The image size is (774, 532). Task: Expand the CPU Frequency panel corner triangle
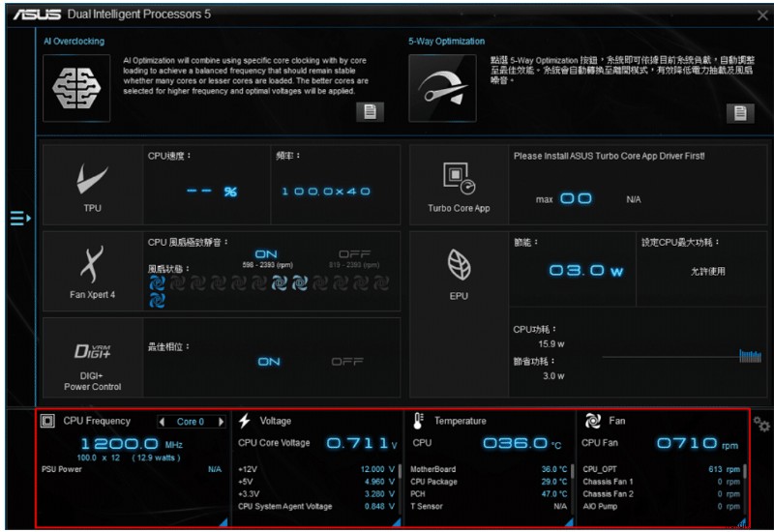(x=223, y=521)
